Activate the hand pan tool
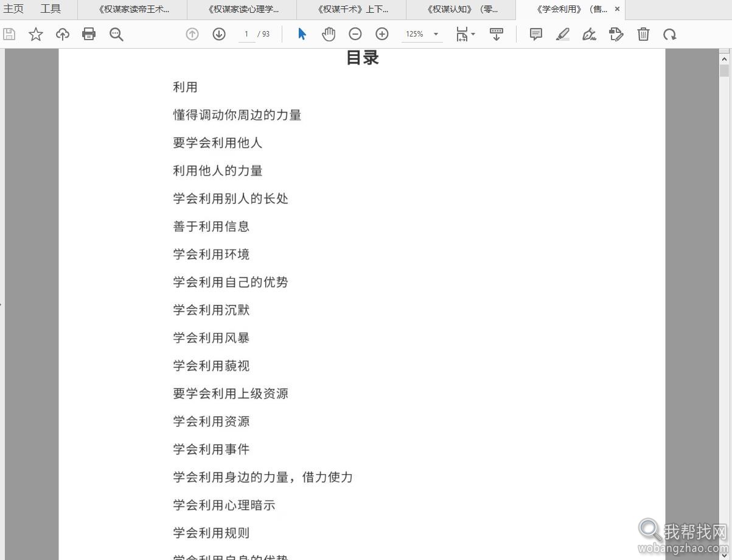Image resolution: width=732 pixels, height=560 pixels. point(329,34)
